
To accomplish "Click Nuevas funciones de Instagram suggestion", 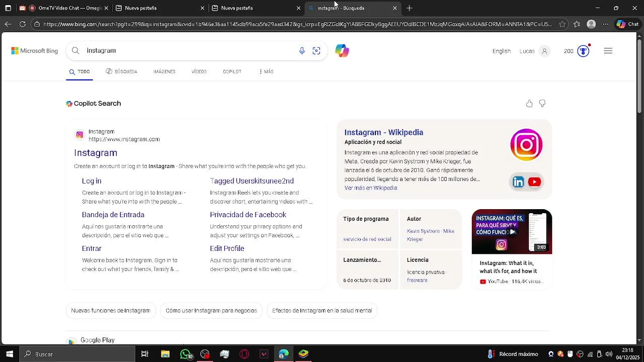I will tap(111, 311).
